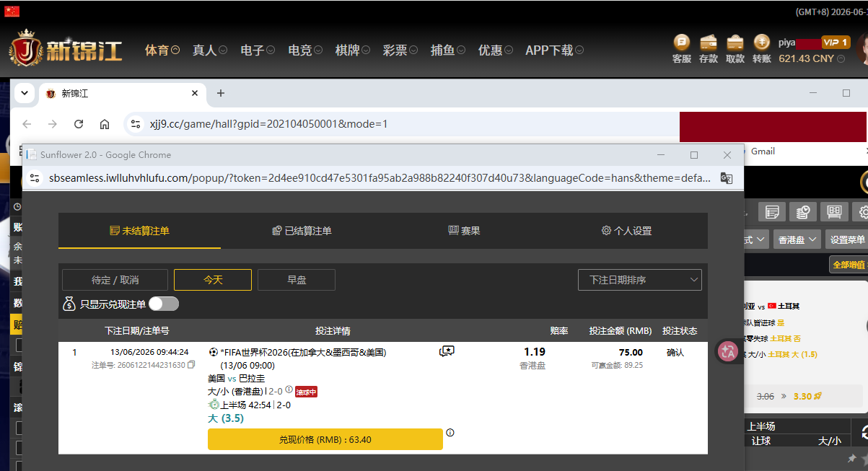Open the APP下载 menu

[x=555, y=50]
